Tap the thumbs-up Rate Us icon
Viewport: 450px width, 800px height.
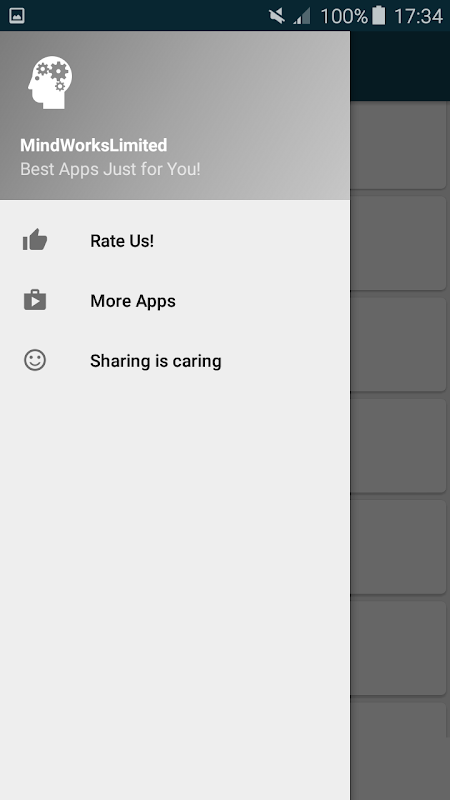coord(35,240)
